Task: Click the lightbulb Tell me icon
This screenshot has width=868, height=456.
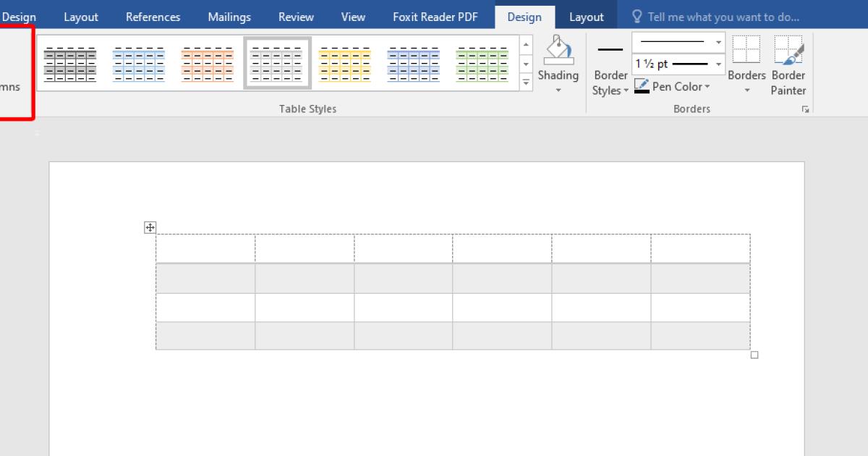Action: [x=637, y=17]
